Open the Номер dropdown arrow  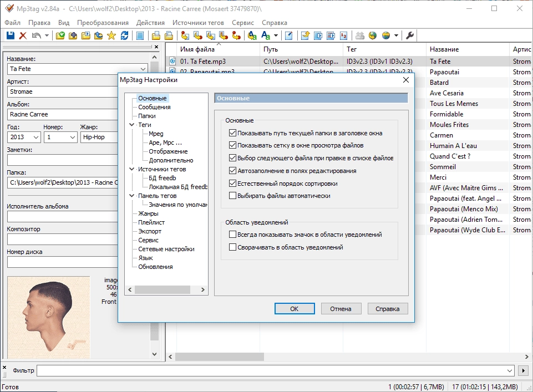[x=73, y=138]
